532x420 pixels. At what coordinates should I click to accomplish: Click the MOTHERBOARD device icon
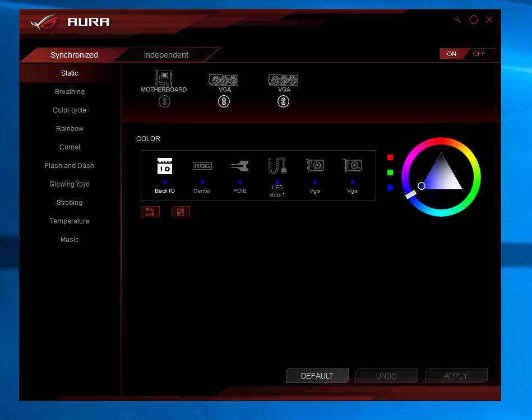(x=164, y=79)
